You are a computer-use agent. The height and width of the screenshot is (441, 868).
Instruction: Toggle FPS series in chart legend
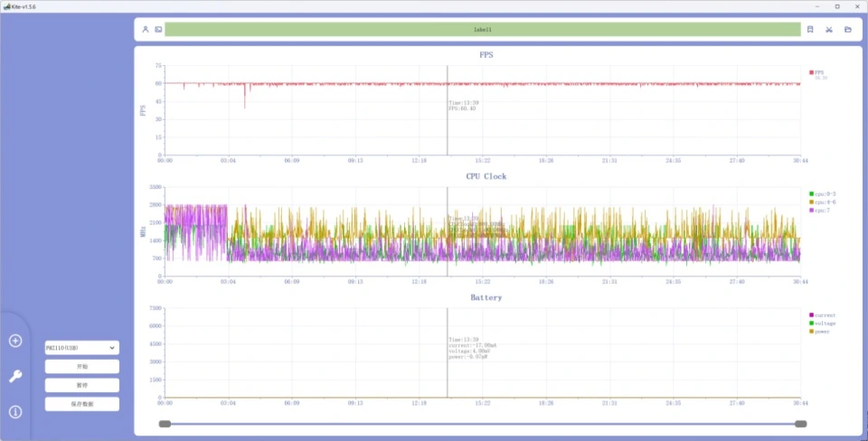coord(818,72)
